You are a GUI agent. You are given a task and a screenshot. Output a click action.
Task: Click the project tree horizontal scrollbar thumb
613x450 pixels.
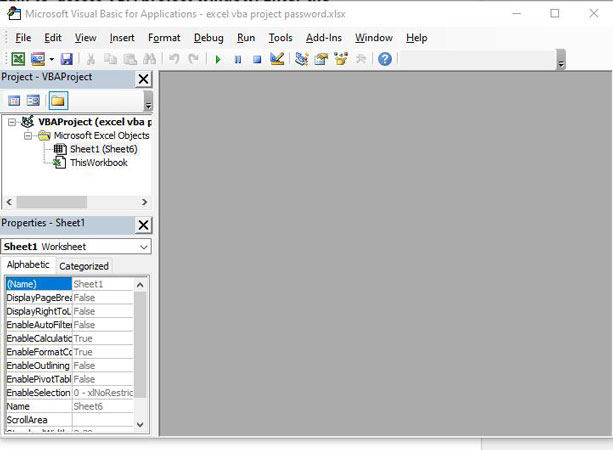[x=52, y=202]
